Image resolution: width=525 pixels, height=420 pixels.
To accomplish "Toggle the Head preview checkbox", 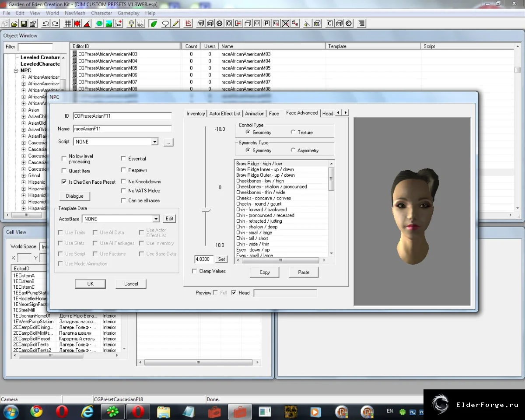I will pyautogui.click(x=234, y=293).
